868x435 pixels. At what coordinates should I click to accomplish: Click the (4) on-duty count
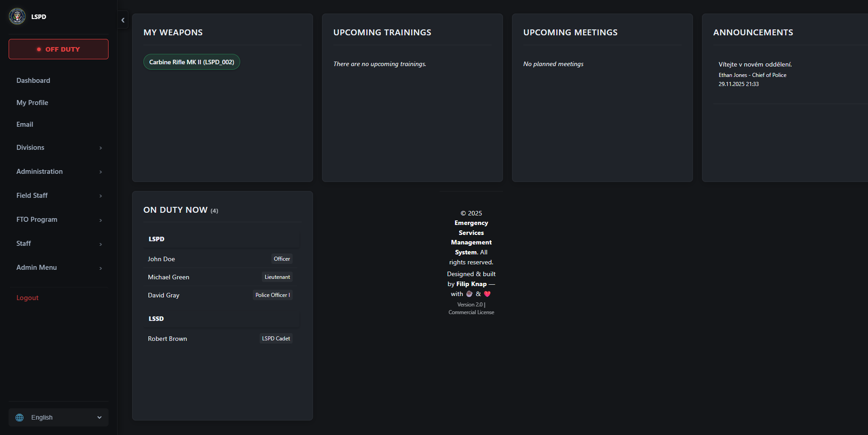tap(214, 211)
